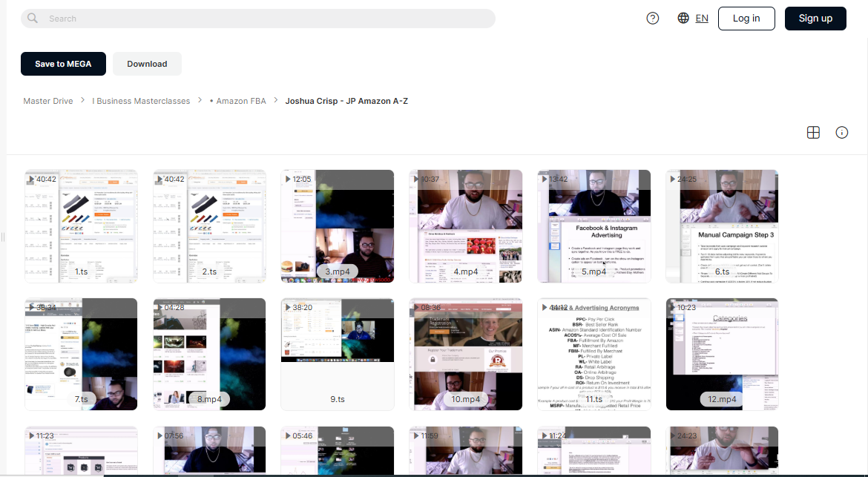Image resolution: width=868 pixels, height=477 pixels.
Task: Open the 05:46 duration video thumbnail
Action: pos(338,450)
